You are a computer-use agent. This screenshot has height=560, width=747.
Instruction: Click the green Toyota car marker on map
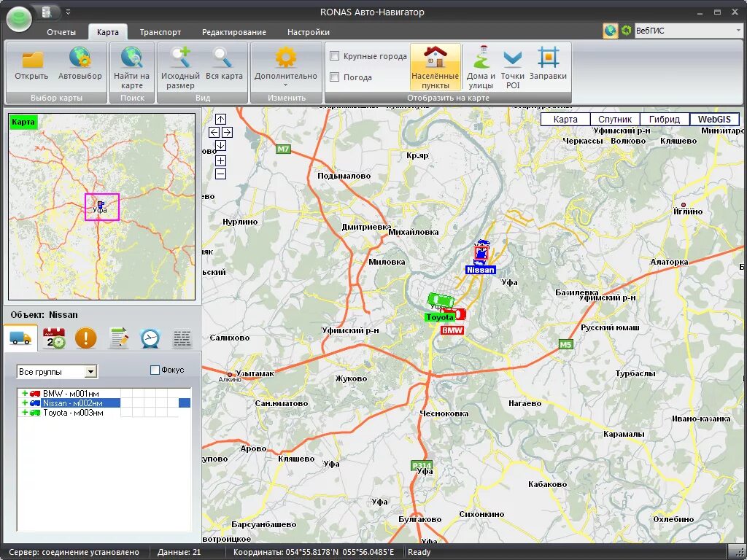(441, 300)
